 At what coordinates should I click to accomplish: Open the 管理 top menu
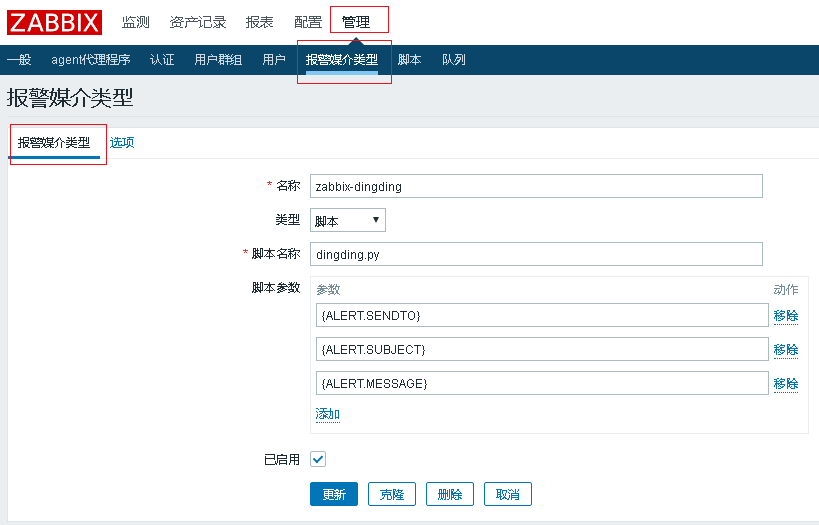coord(356,22)
